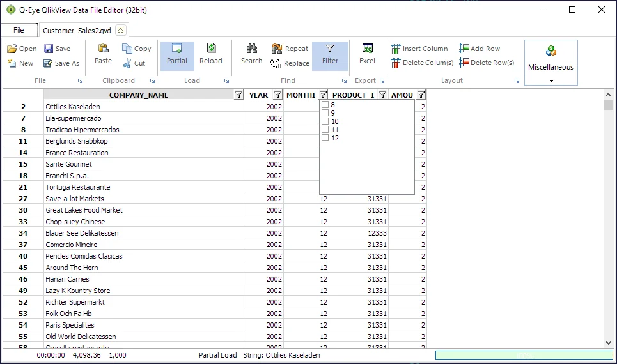This screenshot has width=617, height=364.
Task: Click the COMPANY_NAME column header
Action: [x=139, y=95]
